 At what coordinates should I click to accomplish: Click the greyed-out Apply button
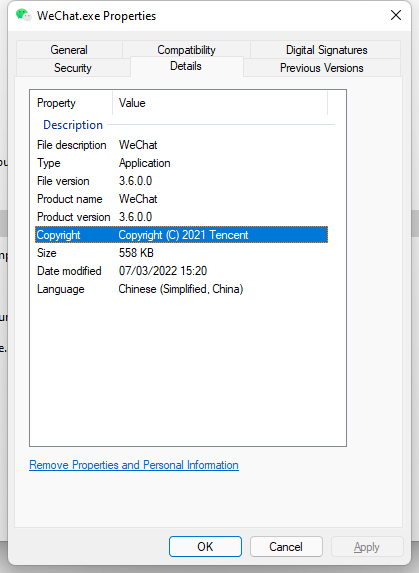[367, 546]
